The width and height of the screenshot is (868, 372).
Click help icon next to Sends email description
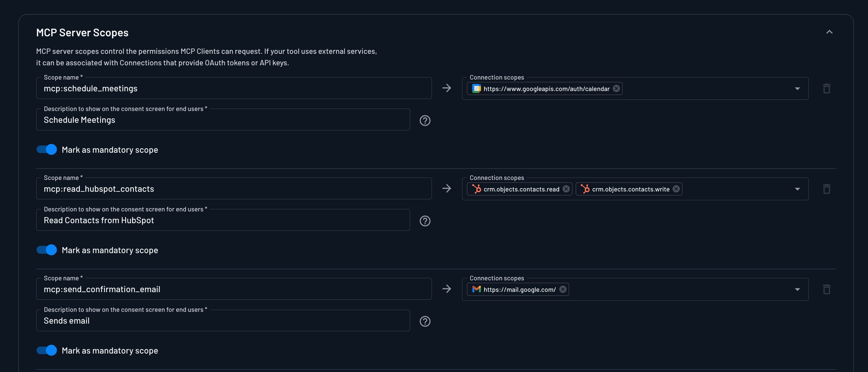click(x=425, y=321)
